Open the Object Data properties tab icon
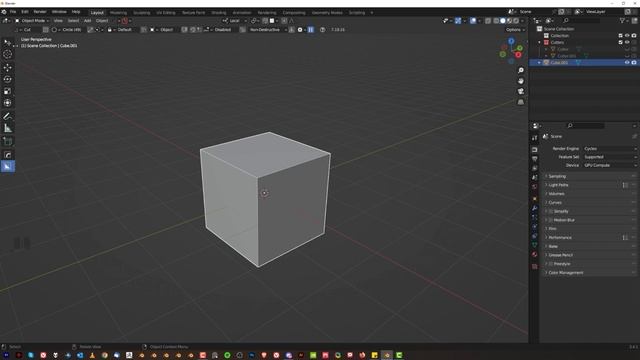Screen dimensions: 640x360 (x=535, y=245)
